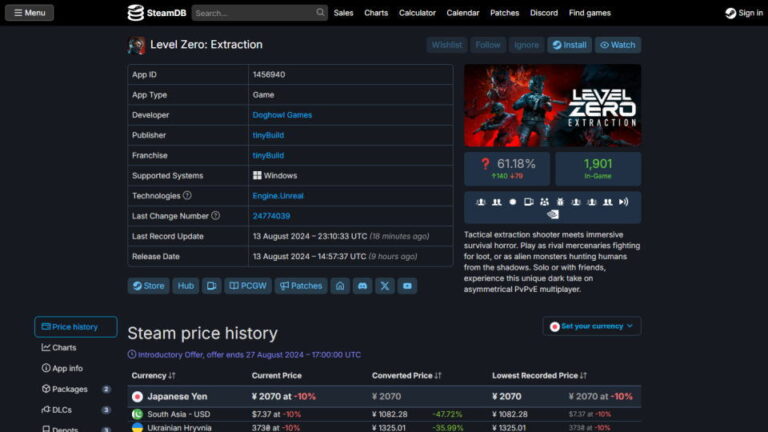
Task: Open the X (Twitter) icon link
Action: coord(384,285)
